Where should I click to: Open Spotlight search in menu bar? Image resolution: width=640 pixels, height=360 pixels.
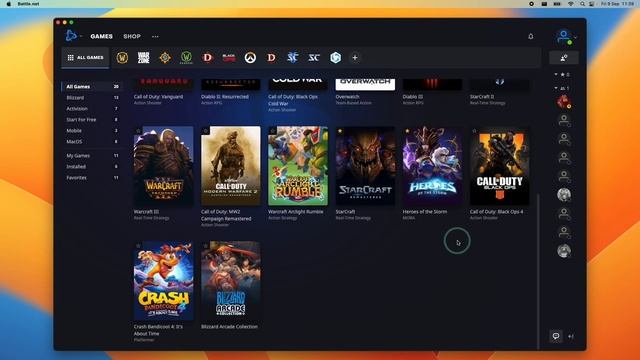tap(582, 4)
